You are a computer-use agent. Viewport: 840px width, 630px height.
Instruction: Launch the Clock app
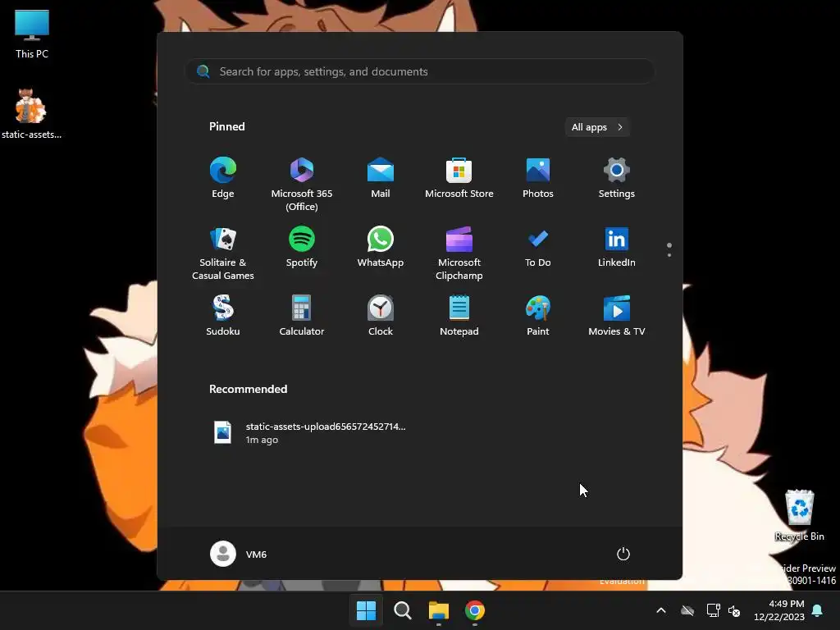[381, 316]
